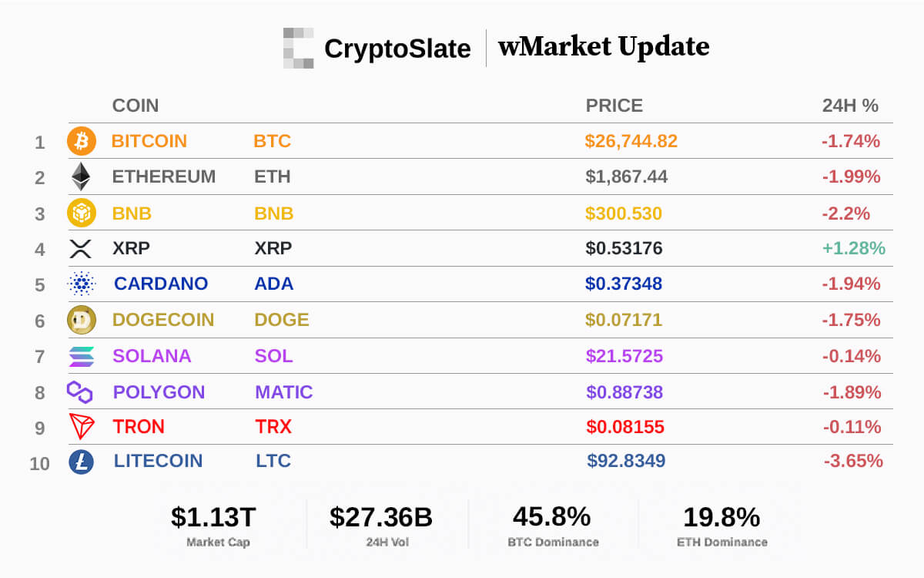Click the 45.8% BTC Dominance figure
Viewport: 924px width, 578px height.
pyautogui.click(x=553, y=517)
